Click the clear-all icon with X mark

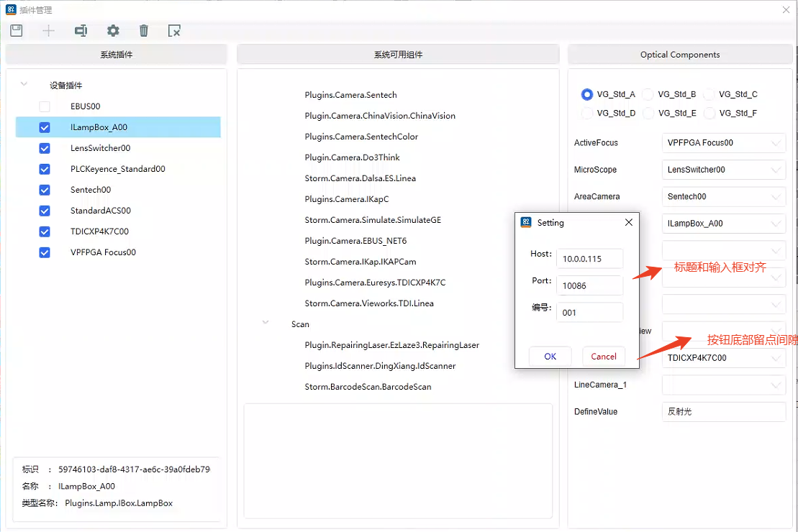tap(174, 30)
